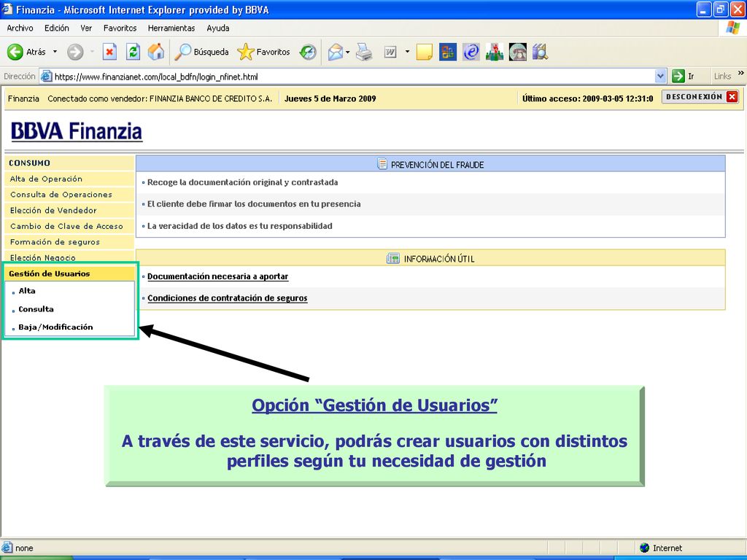Stop page loading with the red X icon

[109, 52]
